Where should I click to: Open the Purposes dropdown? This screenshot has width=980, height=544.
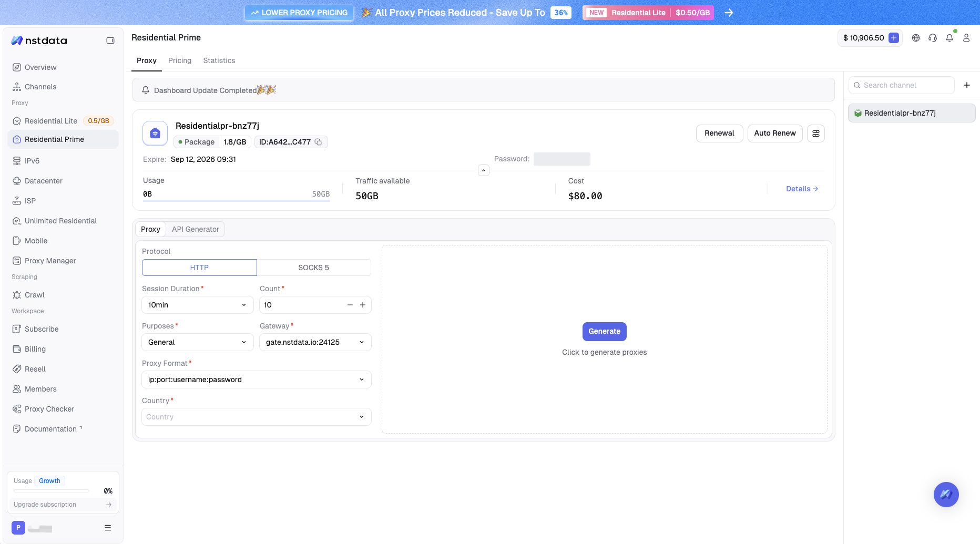pos(198,342)
